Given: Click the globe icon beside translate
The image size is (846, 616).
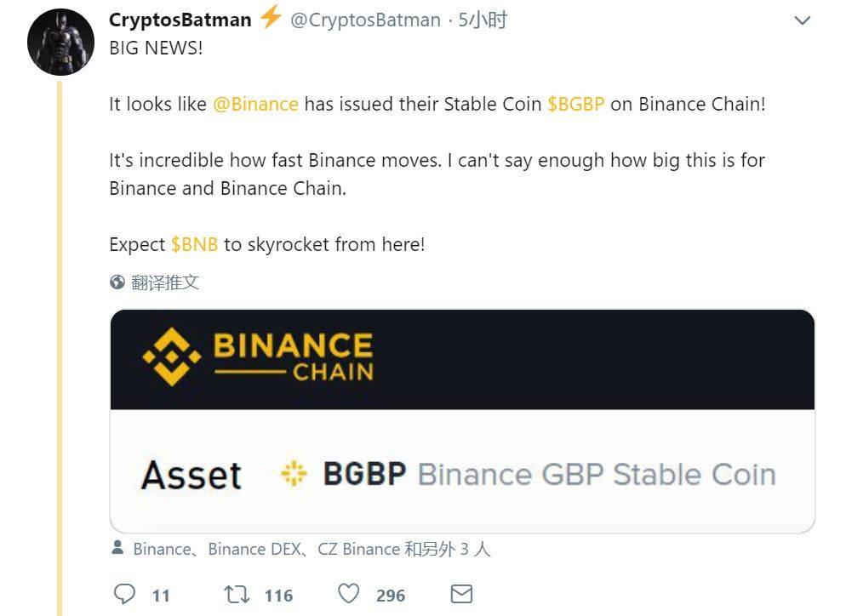Looking at the screenshot, I should pos(117,282).
